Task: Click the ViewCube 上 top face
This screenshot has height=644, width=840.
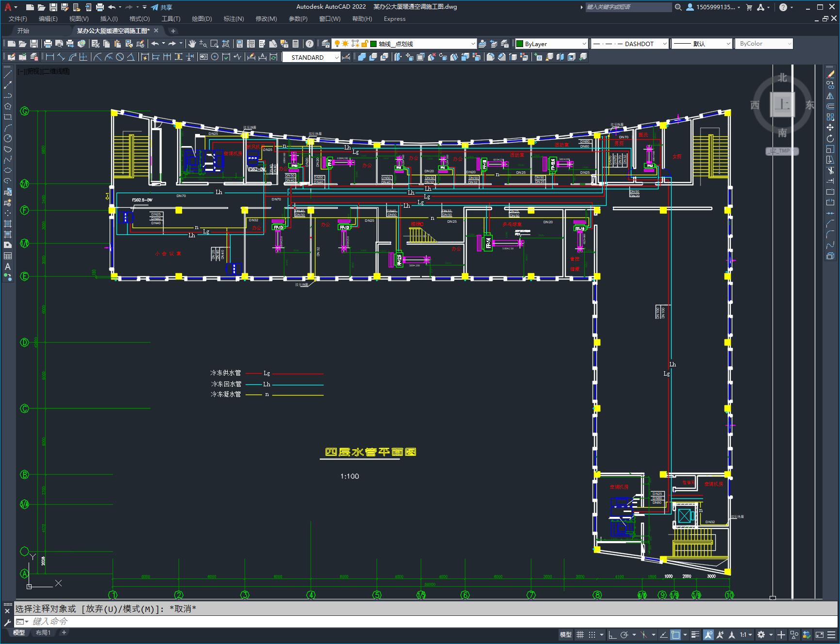Action: 782,104
